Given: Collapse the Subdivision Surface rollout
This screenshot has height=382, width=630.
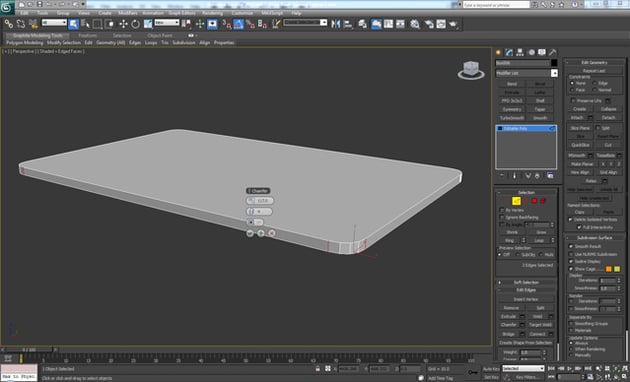Looking at the screenshot, I should click(595, 237).
